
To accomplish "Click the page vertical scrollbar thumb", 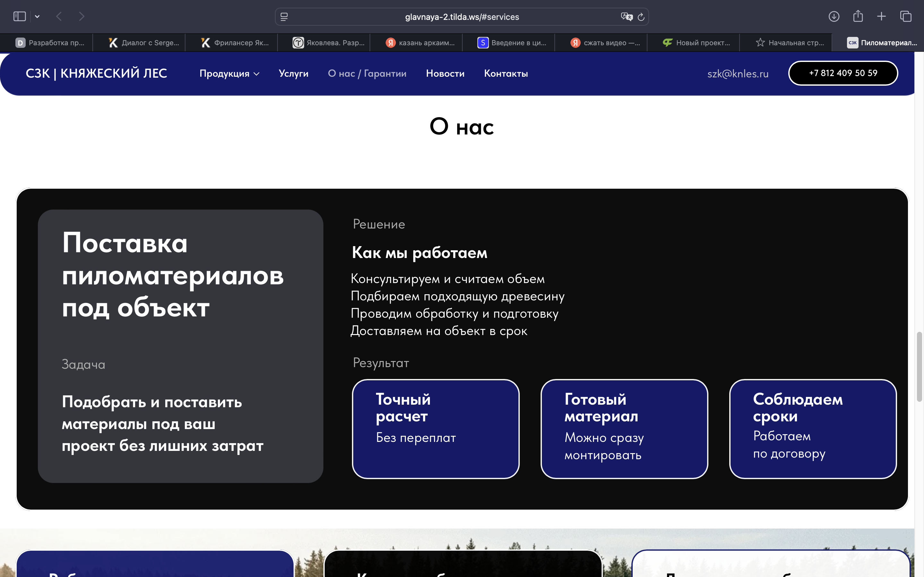I will [920, 366].
